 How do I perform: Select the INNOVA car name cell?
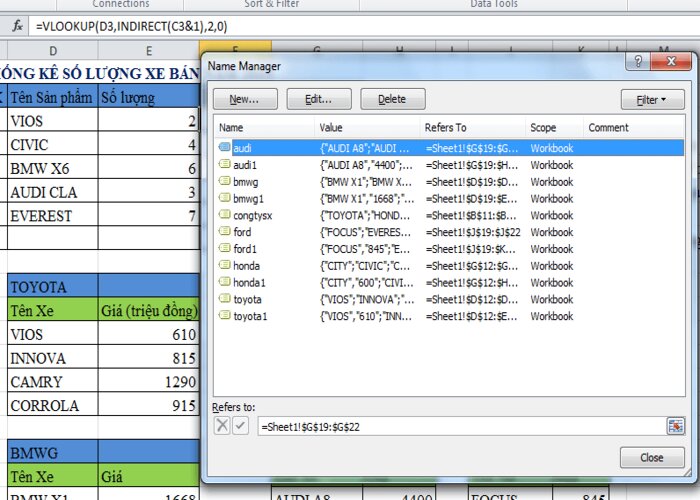pos(53,358)
